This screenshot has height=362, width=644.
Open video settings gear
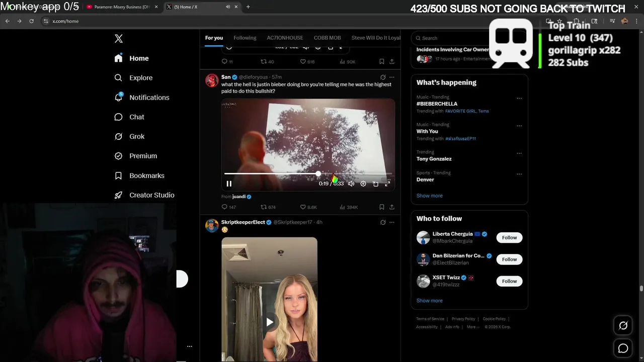(x=363, y=184)
